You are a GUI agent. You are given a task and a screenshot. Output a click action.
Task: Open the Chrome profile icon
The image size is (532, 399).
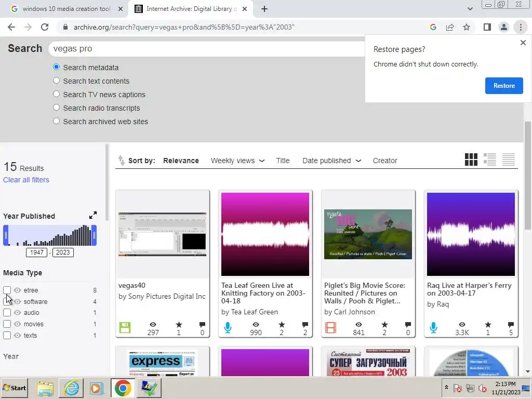[504, 27]
